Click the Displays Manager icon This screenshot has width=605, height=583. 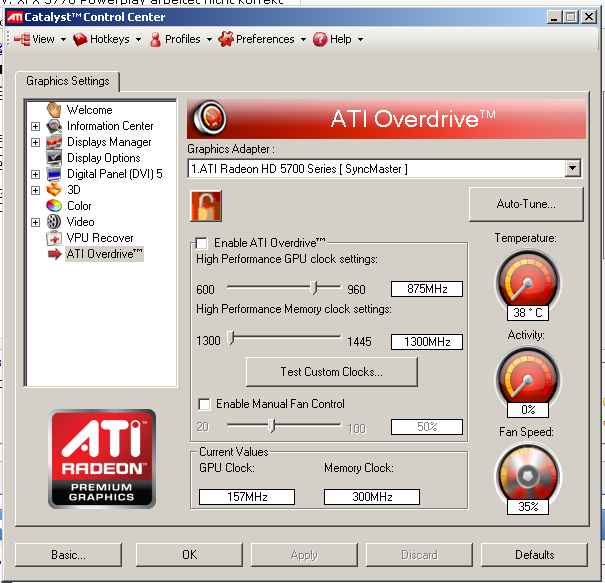(x=54, y=142)
